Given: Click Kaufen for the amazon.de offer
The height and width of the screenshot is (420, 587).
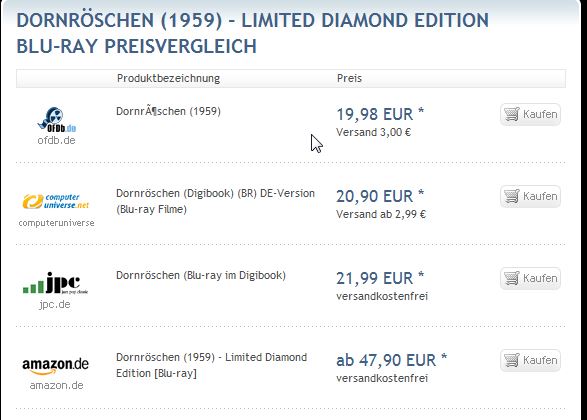Looking at the screenshot, I should pyautogui.click(x=530, y=360).
